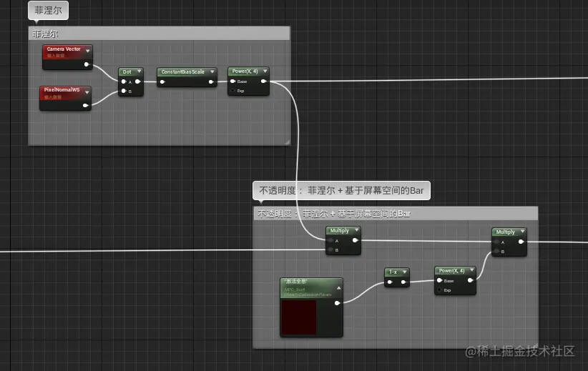
Task: Select the ConstantBiasScale node title
Action: coord(182,71)
